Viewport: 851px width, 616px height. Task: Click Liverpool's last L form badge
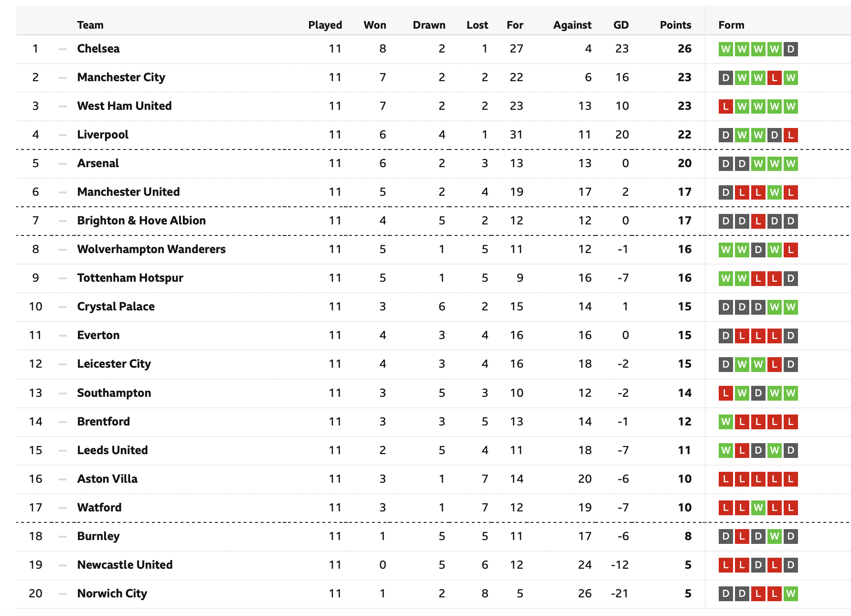[791, 135]
